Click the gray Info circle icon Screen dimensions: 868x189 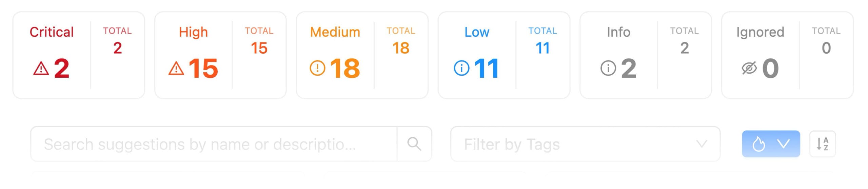click(x=608, y=68)
